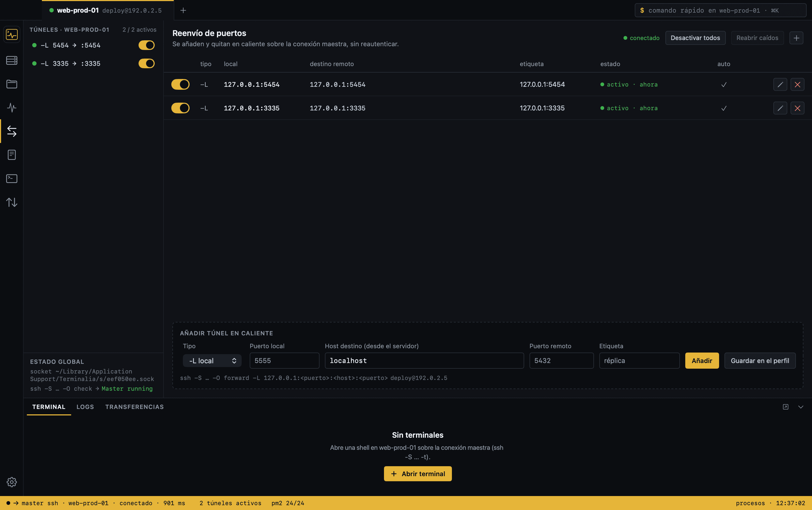Click the Añadir button

[x=702, y=361]
